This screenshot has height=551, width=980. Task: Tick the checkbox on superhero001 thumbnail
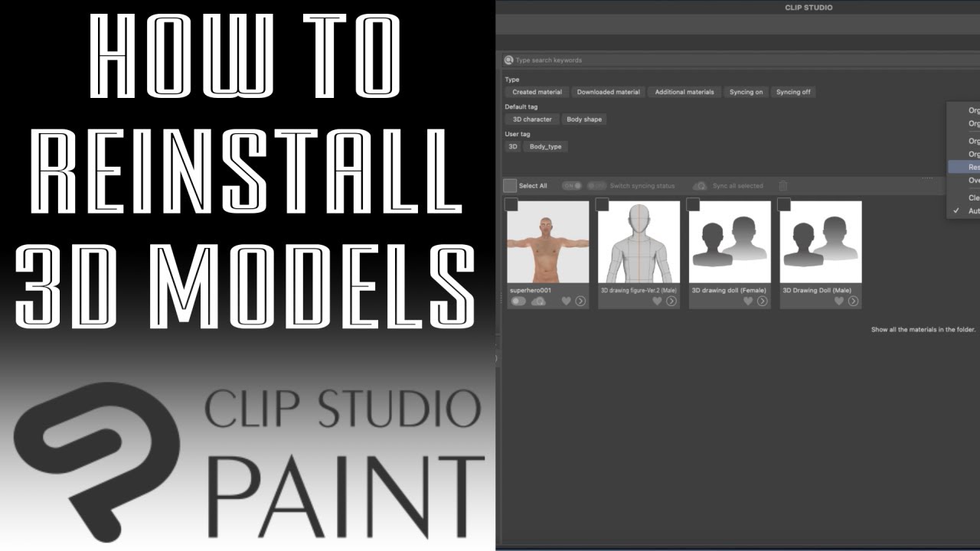[511, 204]
